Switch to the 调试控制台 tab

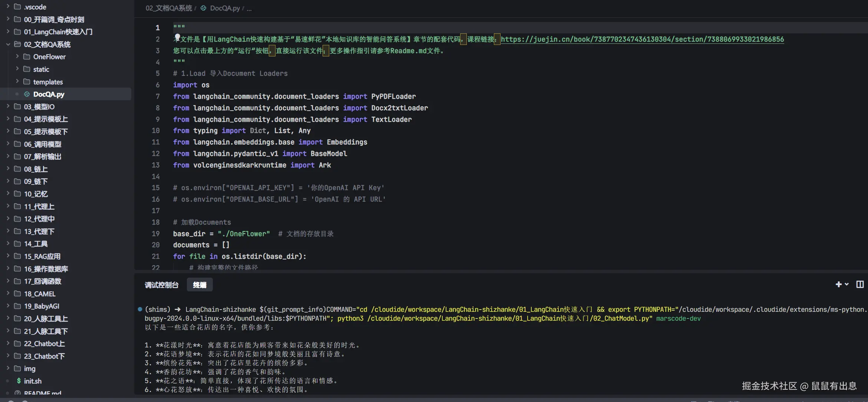[x=161, y=285]
